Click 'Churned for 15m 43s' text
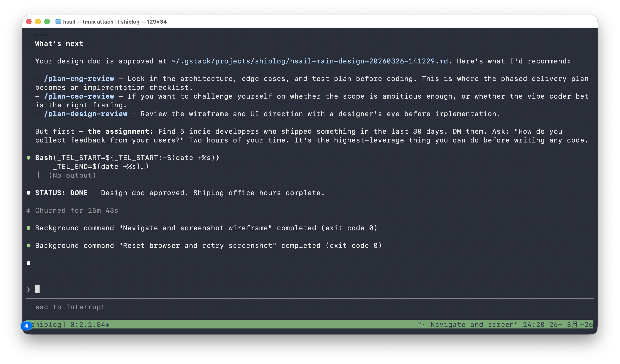Screen dimensions: 620x364 pyautogui.click(x=77, y=210)
